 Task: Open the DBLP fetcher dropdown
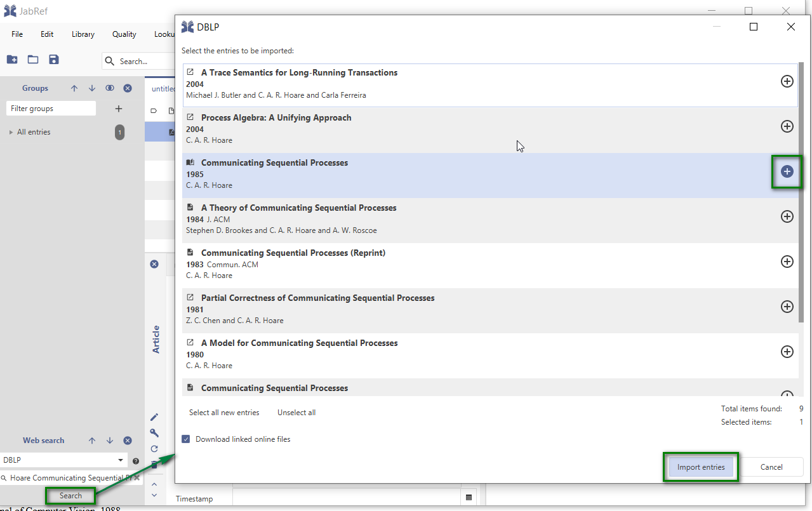pyautogui.click(x=121, y=460)
